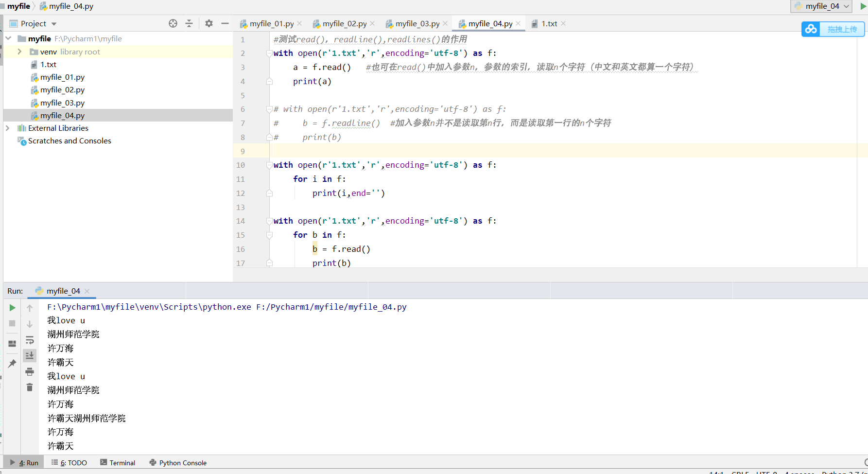Close the 1.txt editor tab
The width and height of the screenshot is (868, 474).
pos(563,23)
